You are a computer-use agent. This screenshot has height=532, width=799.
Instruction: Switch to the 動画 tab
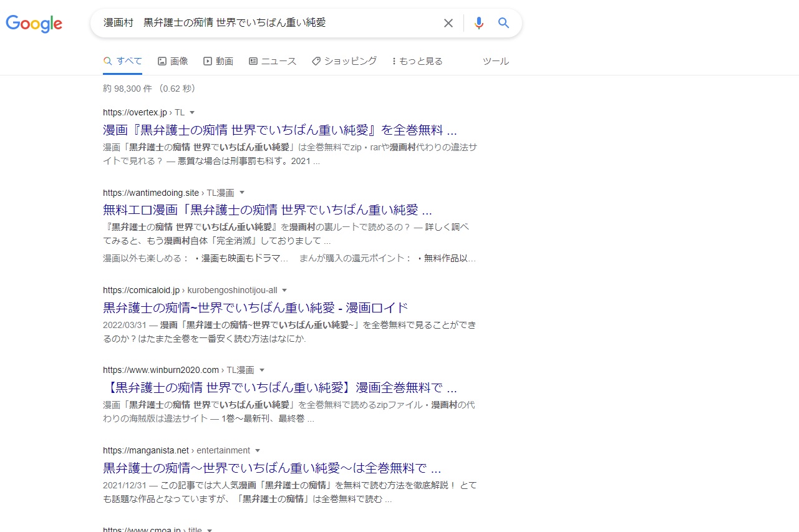coord(218,61)
